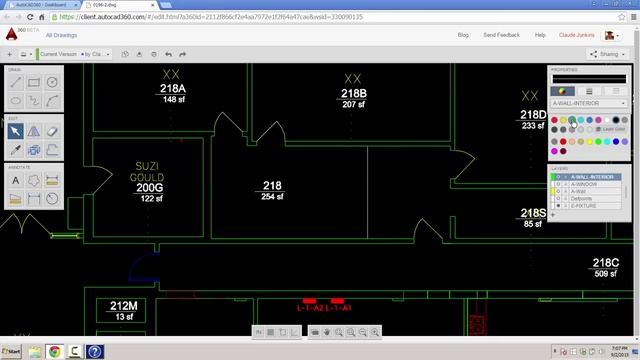
Task: Open All Drawings
Action: coord(61,35)
